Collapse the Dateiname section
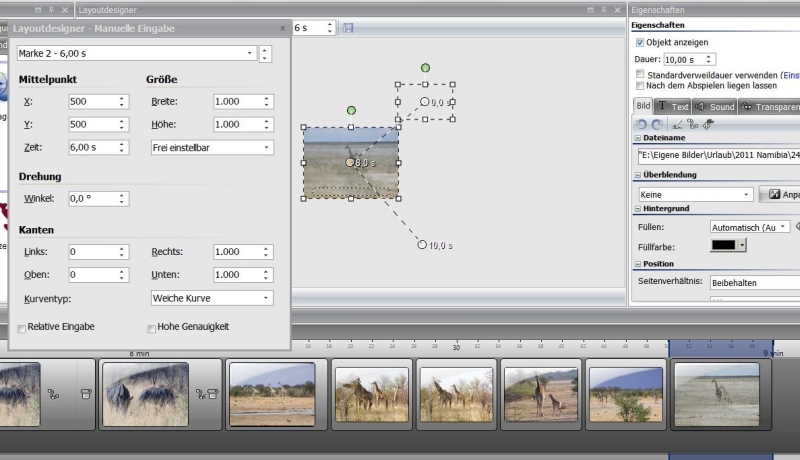This screenshot has width=800, height=460. click(638, 138)
